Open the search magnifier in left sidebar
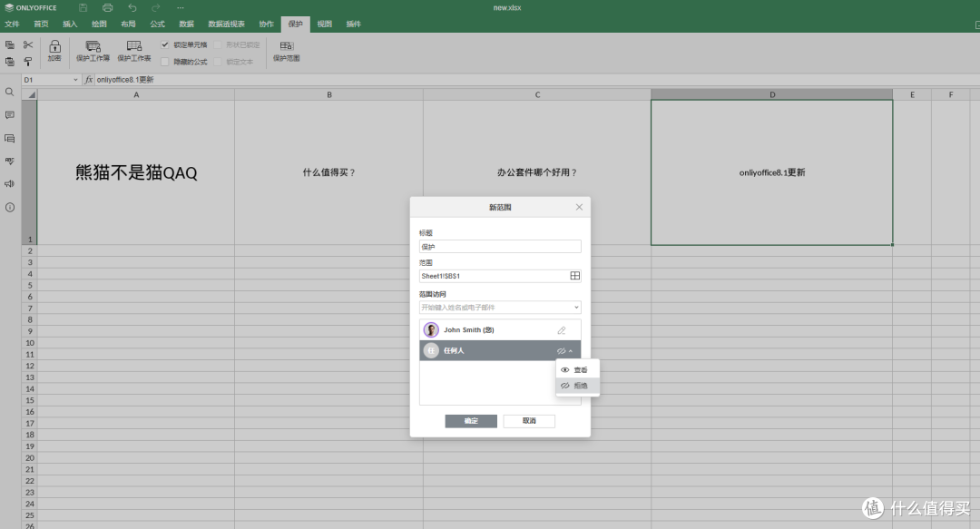Viewport: 980px width, 529px height. [x=9, y=92]
